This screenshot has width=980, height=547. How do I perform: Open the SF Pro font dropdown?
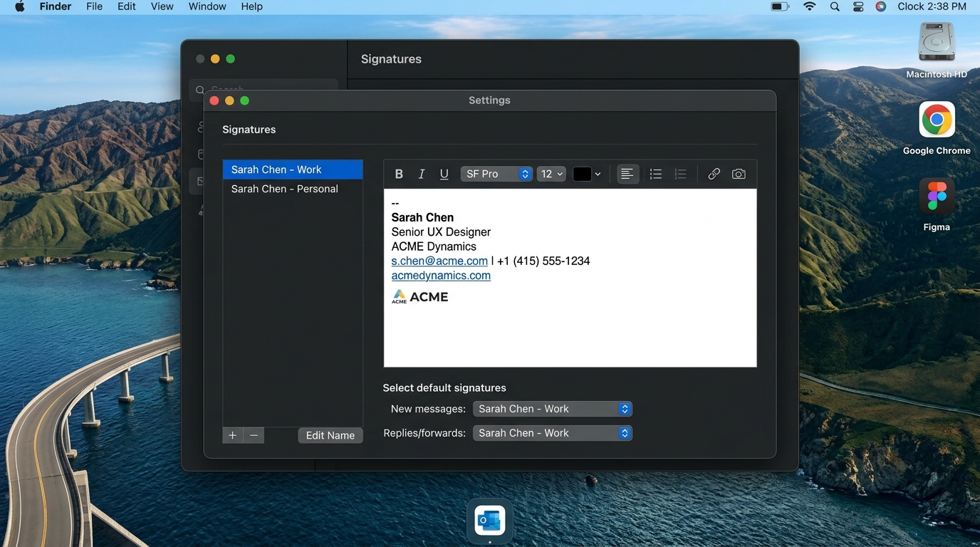point(496,174)
